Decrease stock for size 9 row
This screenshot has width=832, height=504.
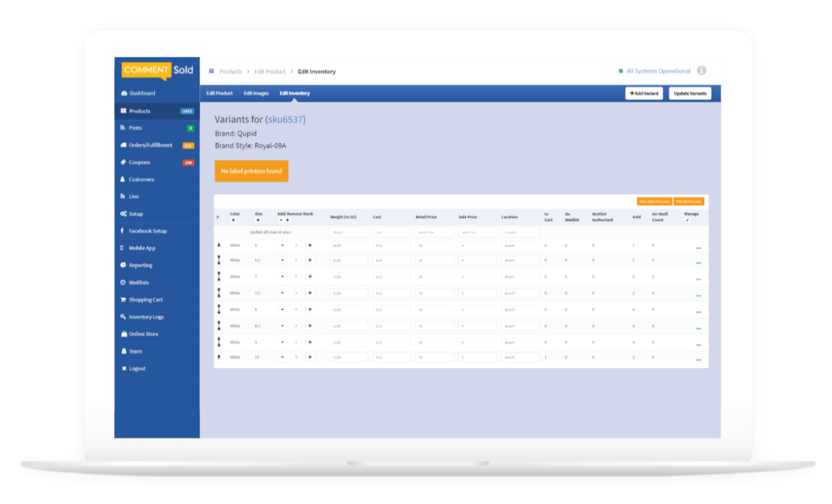(x=283, y=342)
